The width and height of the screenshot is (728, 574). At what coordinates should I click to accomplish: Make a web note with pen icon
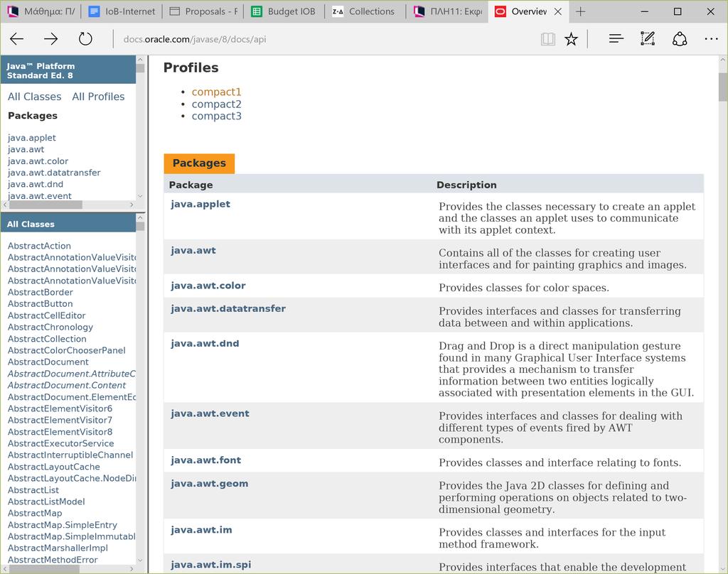pyautogui.click(x=648, y=39)
